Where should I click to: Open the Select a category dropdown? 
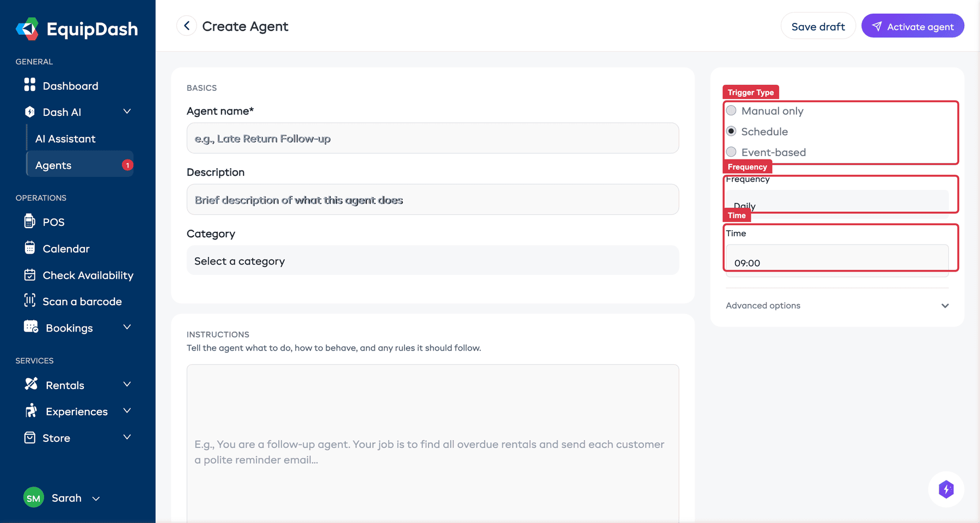click(x=432, y=261)
